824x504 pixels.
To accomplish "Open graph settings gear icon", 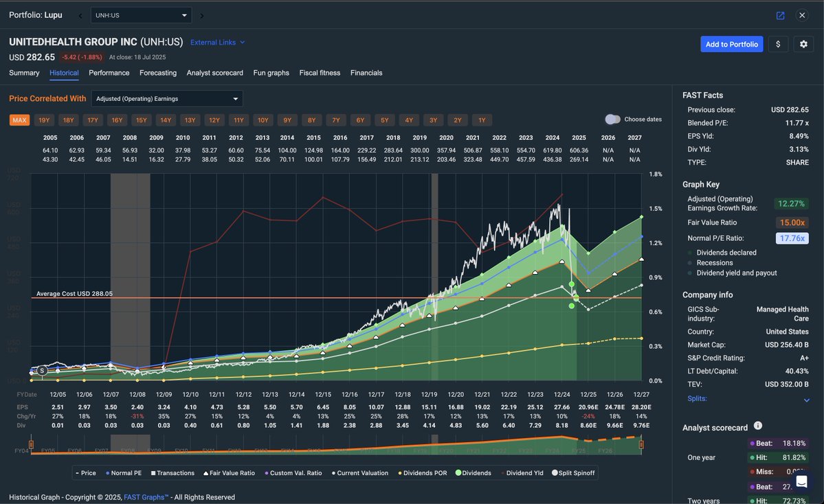I will tap(803, 44).
